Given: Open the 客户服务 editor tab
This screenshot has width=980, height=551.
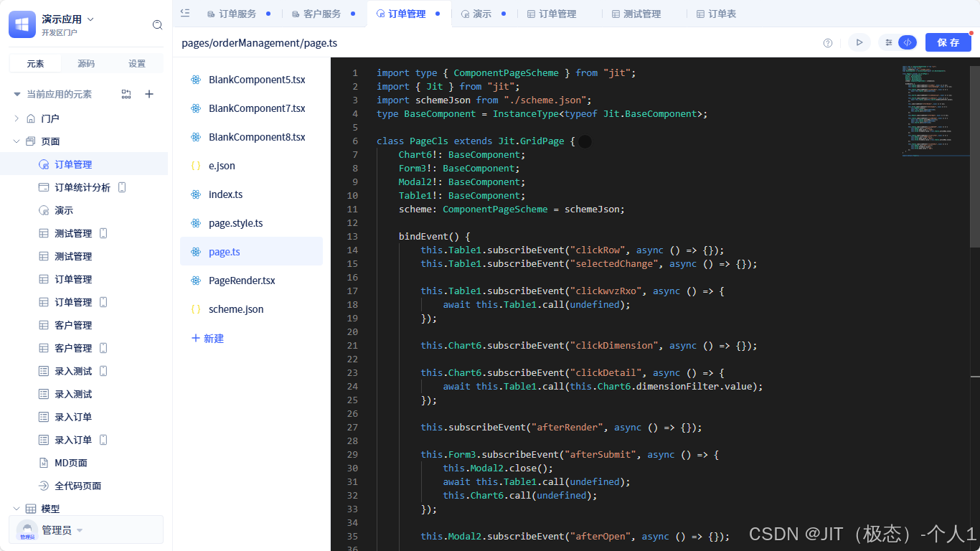Looking at the screenshot, I should pos(322,14).
